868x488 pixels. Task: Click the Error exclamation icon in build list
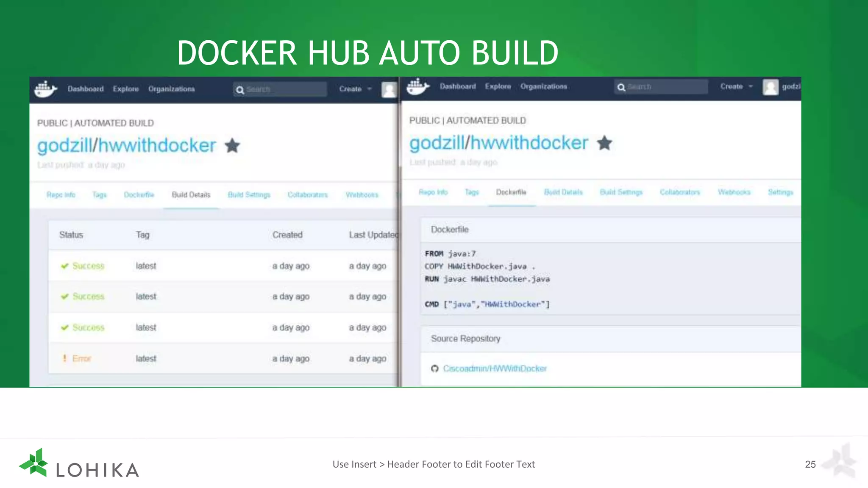tap(64, 358)
